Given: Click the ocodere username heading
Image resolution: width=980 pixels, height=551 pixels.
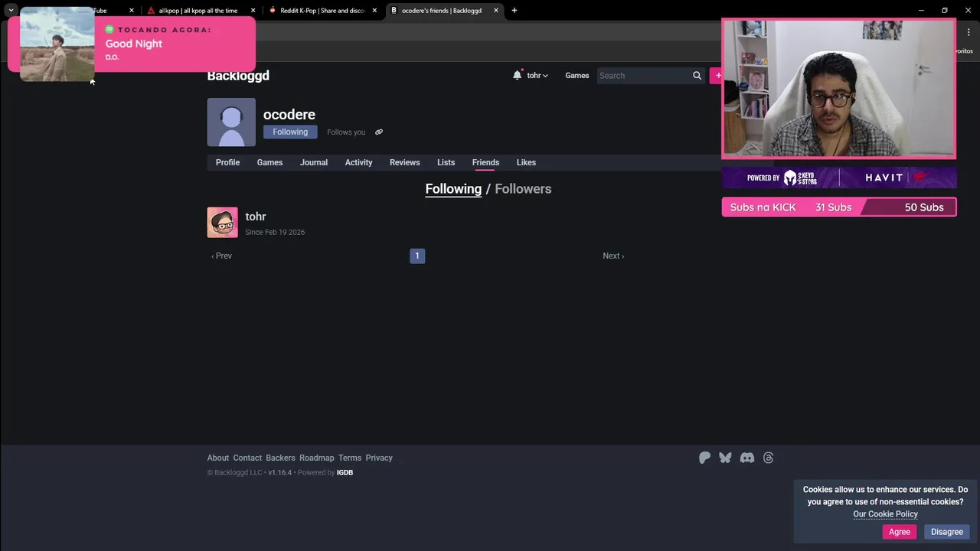Looking at the screenshot, I should pyautogui.click(x=289, y=115).
